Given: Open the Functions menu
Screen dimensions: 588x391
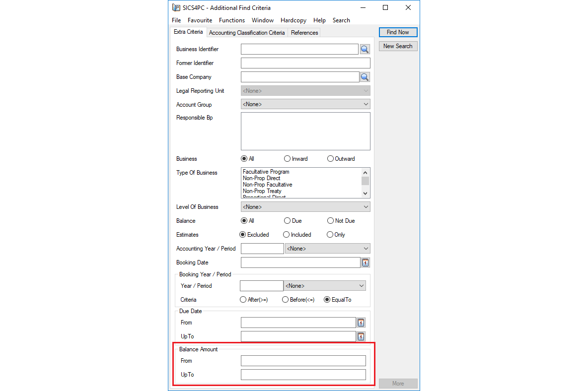Looking at the screenshot, I should click(231, 20).
